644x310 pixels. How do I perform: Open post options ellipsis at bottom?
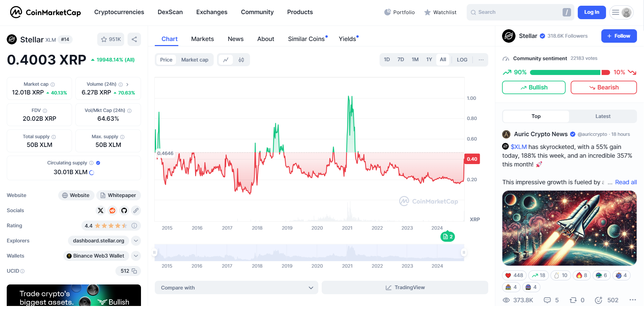coord(633,300)
